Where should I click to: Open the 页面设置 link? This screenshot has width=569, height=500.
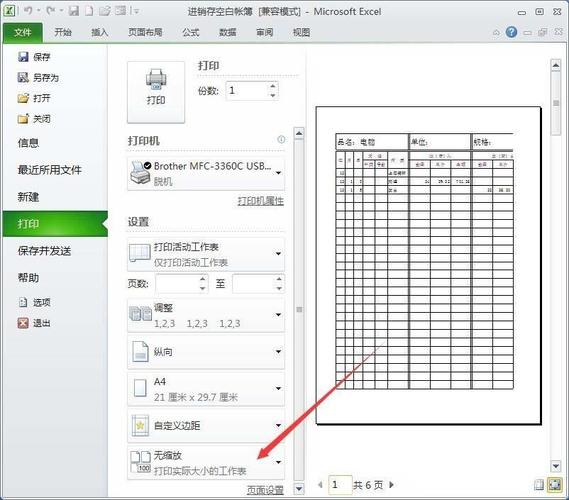[x=265, y=490]
